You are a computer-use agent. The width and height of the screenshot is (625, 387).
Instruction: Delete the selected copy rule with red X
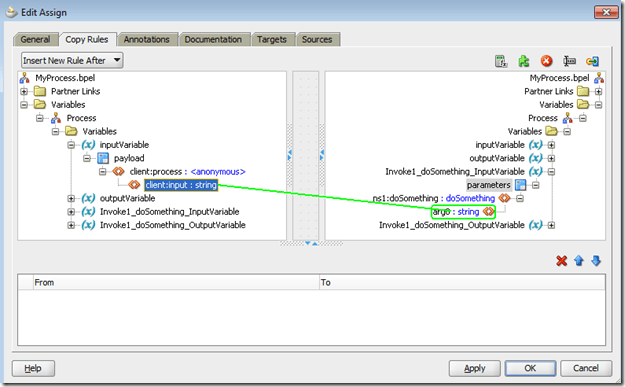(x=562, y=261)
